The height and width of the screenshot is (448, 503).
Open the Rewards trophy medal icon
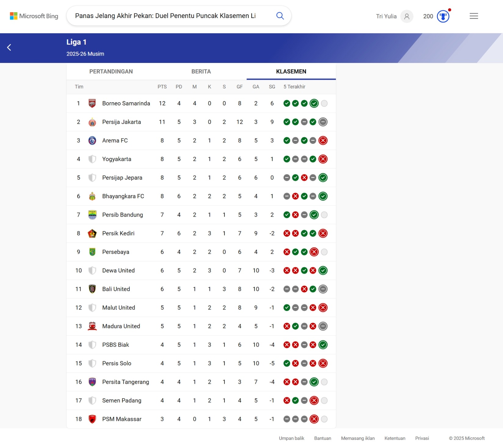click(x=443, y=16)
